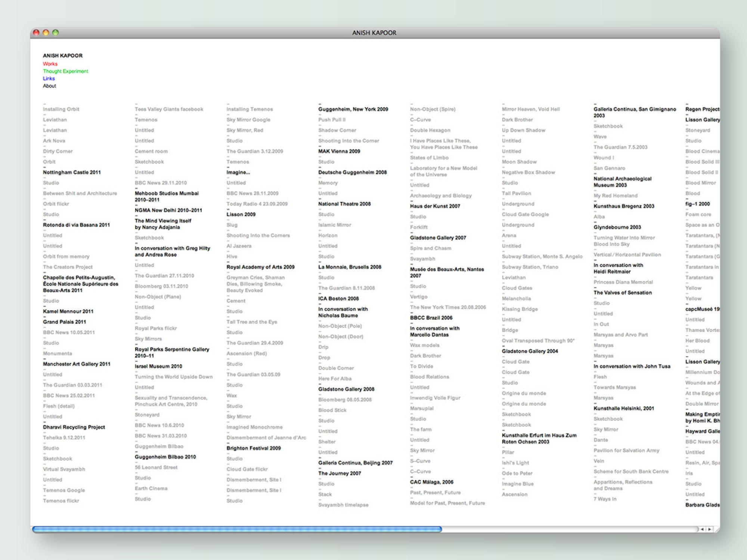
Task: Click the red close window button
Action: tap(36, 32)
